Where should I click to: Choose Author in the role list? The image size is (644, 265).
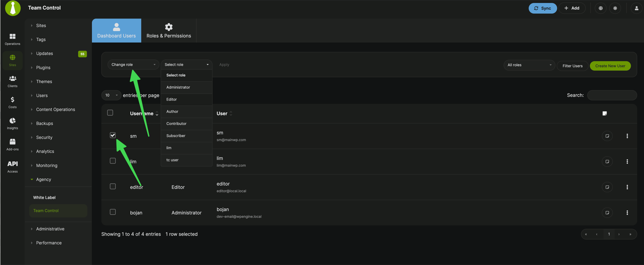(x=186, y=112)
